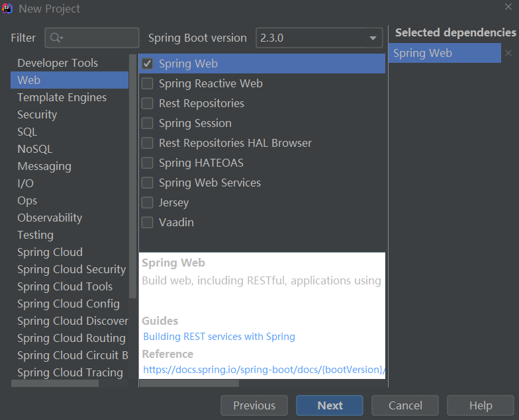Open the Spring Boot version dropdown
519x420 pixels.
pos(319,38)
